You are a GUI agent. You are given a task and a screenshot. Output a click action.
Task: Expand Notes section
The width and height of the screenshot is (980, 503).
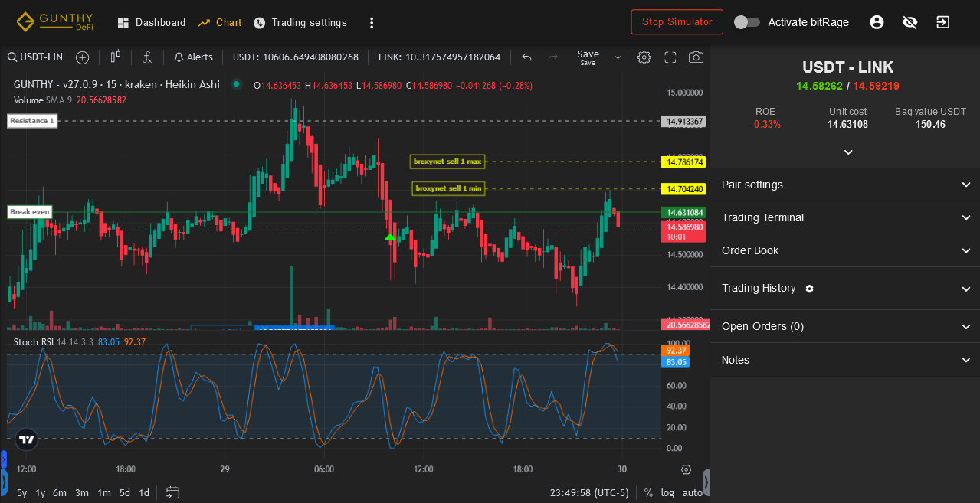(845, 360)
